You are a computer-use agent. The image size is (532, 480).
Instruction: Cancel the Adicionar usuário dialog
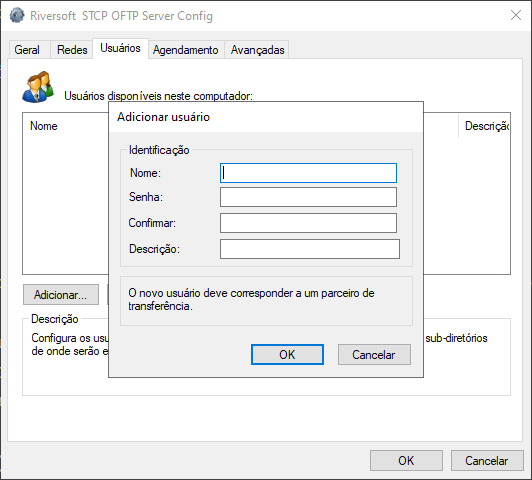374,354
